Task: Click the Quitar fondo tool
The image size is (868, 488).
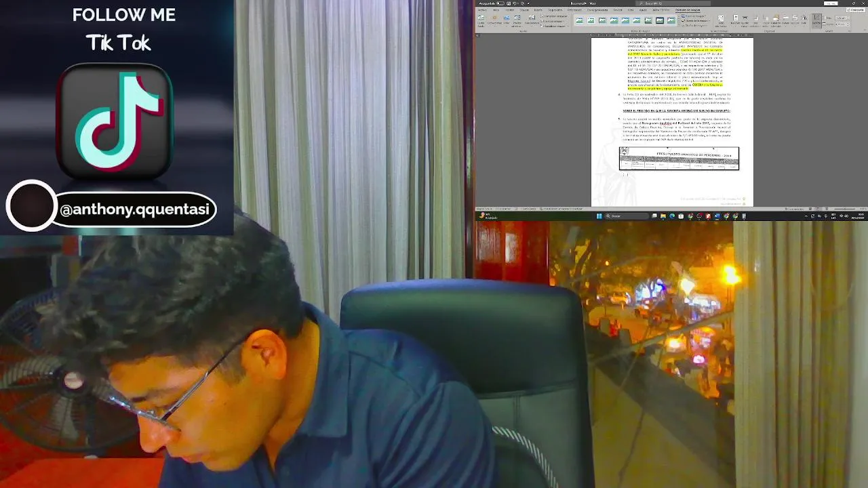Action: click(x=481, y=20)
